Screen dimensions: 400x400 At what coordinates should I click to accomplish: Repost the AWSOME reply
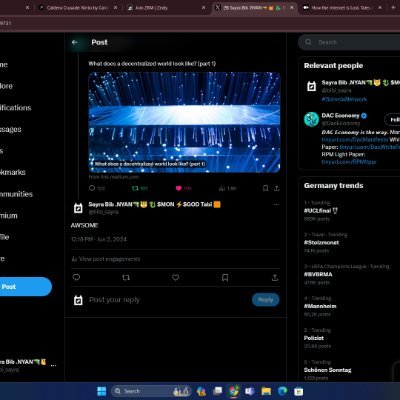[x=126, y=277]
